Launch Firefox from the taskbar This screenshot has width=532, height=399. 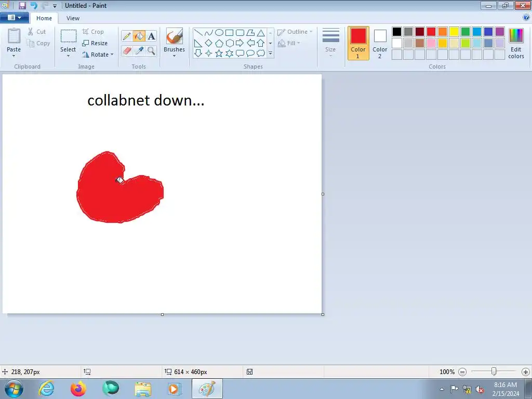click(x=78, y=389)
